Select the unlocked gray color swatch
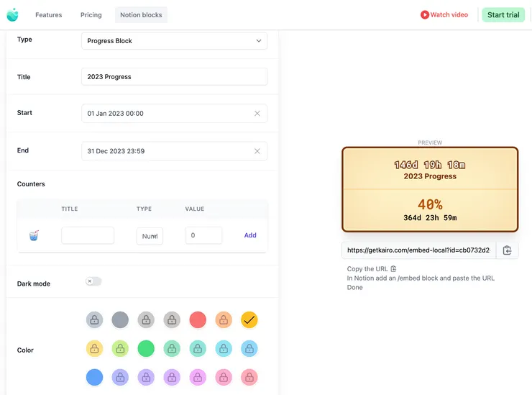532x395 pixels. pyautogui.click(x=120, y=320)
